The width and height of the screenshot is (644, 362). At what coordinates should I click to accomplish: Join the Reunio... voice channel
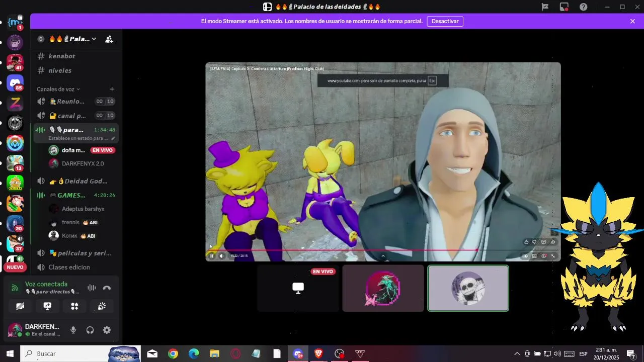75,102
